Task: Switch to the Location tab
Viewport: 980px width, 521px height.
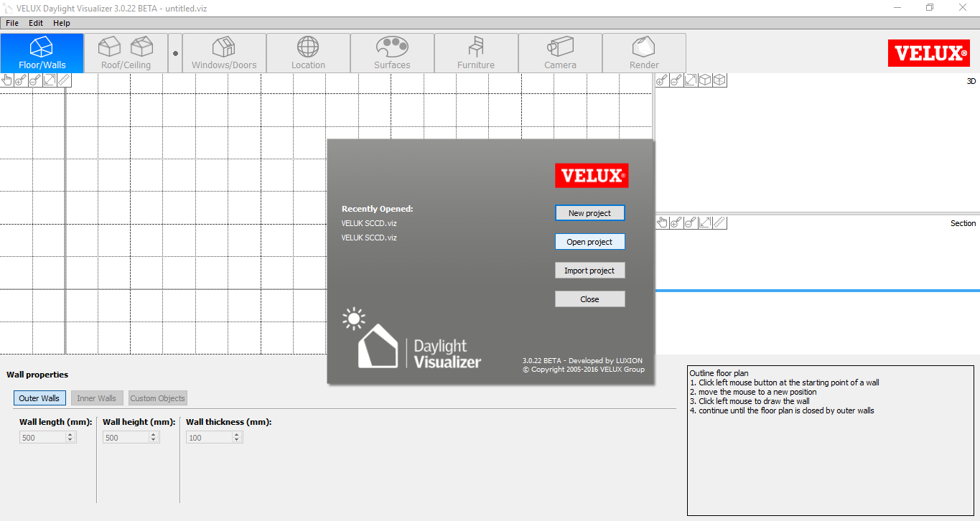Action: 308,53
